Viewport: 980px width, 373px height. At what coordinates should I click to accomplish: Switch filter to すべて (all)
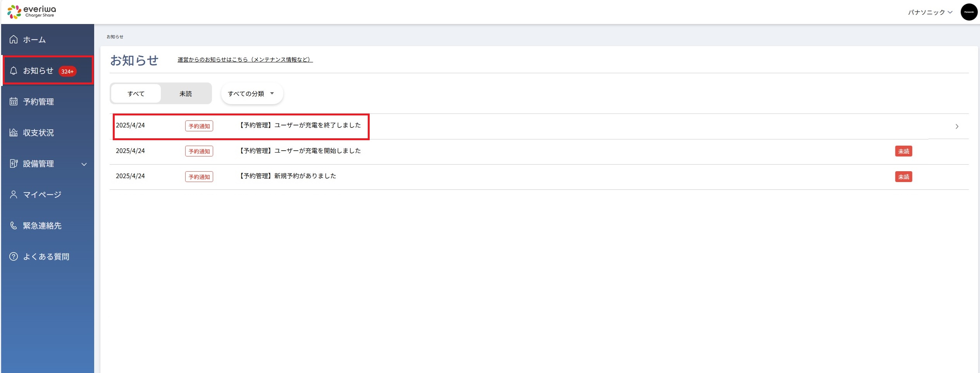coord(136,94)
